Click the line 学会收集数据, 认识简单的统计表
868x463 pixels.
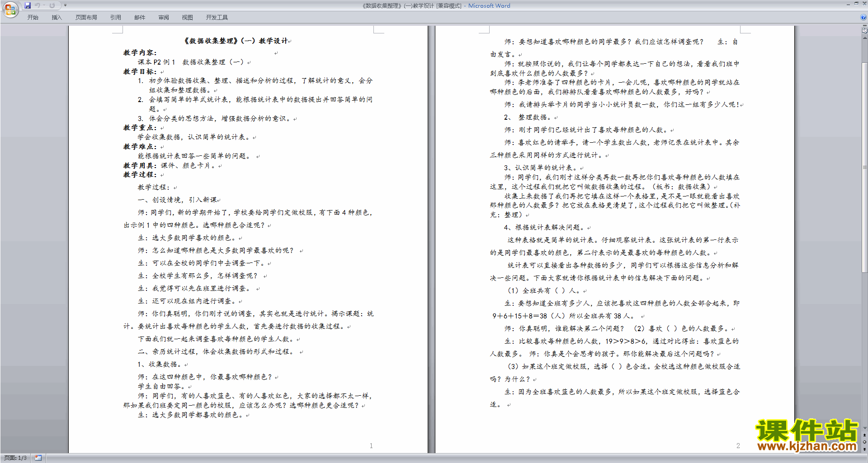[194, 137]
